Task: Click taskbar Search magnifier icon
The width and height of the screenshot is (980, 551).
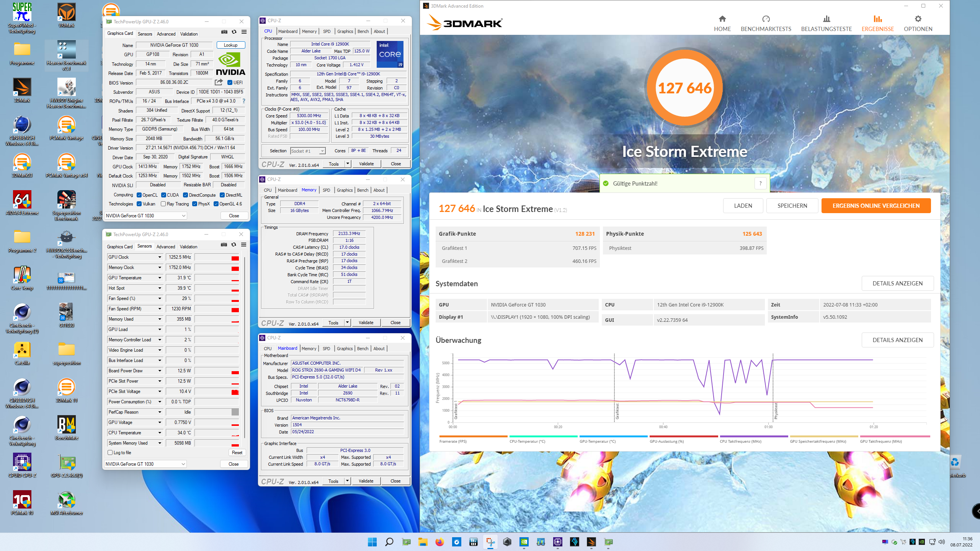Action: pyautogui.click(x=389, y=542)
